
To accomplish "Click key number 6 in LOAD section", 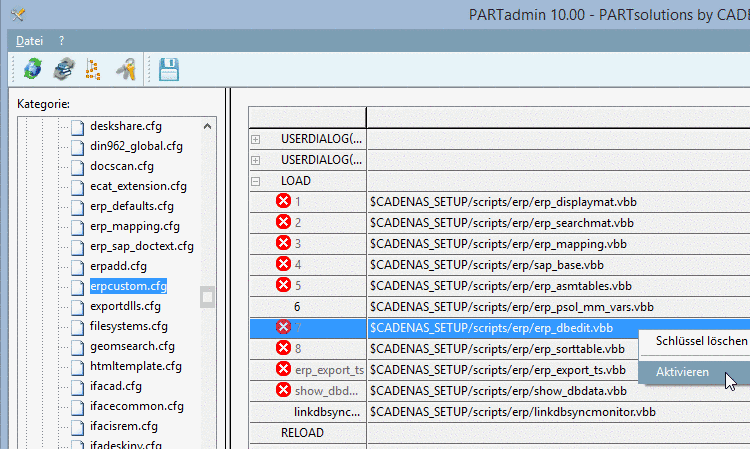I will point(297,307).
